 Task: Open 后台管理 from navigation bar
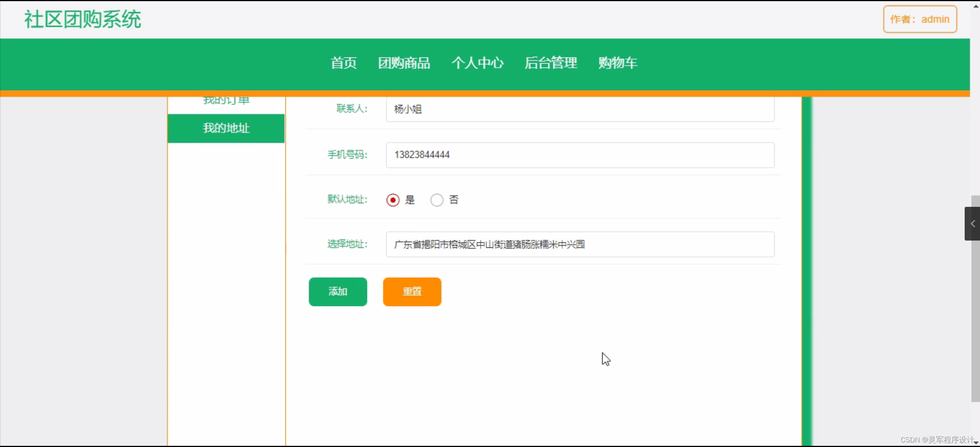click(551, 63)
